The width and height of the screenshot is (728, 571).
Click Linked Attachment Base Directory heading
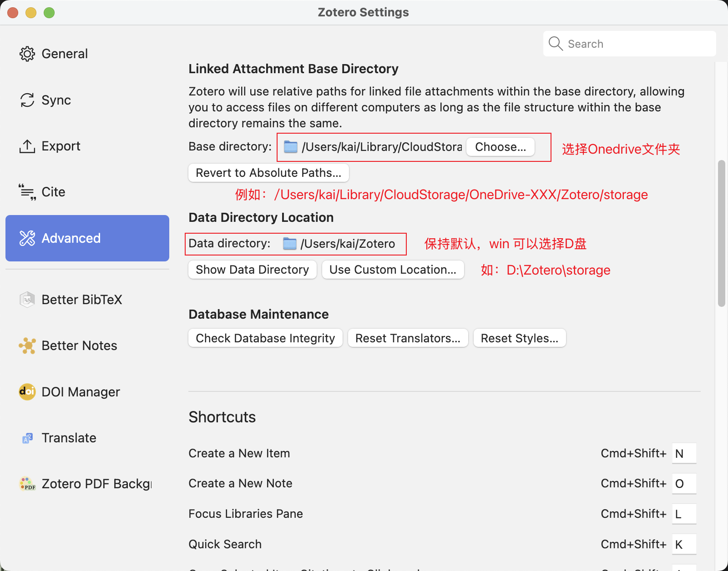pos(293,69)
